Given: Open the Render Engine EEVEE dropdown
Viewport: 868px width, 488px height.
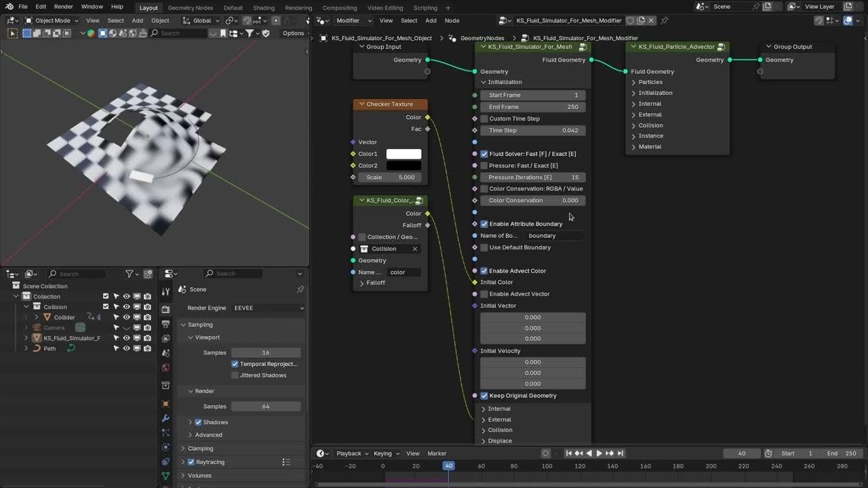Looking at the screenshot, I should (x=269, y=308).
